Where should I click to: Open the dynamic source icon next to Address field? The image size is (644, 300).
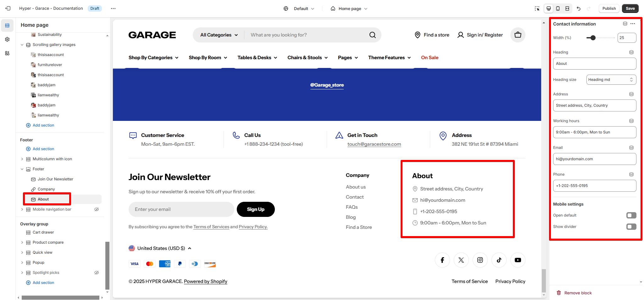pos(631,94)
